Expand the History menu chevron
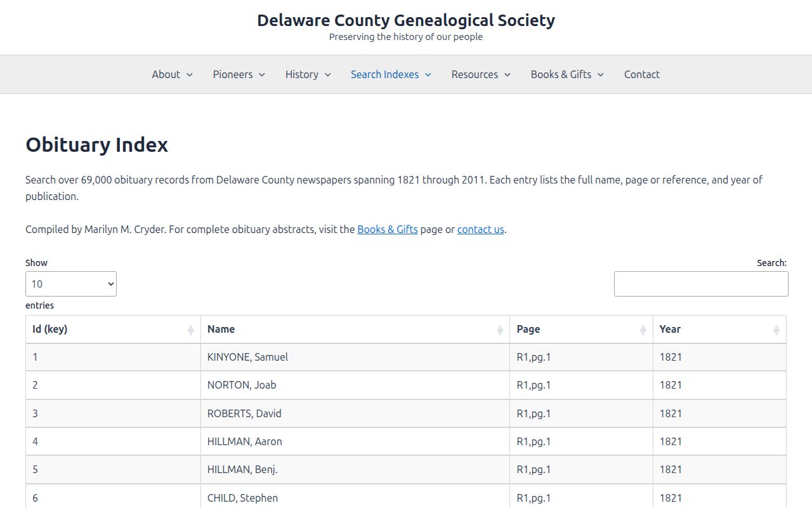 click(x=327, y=75)
